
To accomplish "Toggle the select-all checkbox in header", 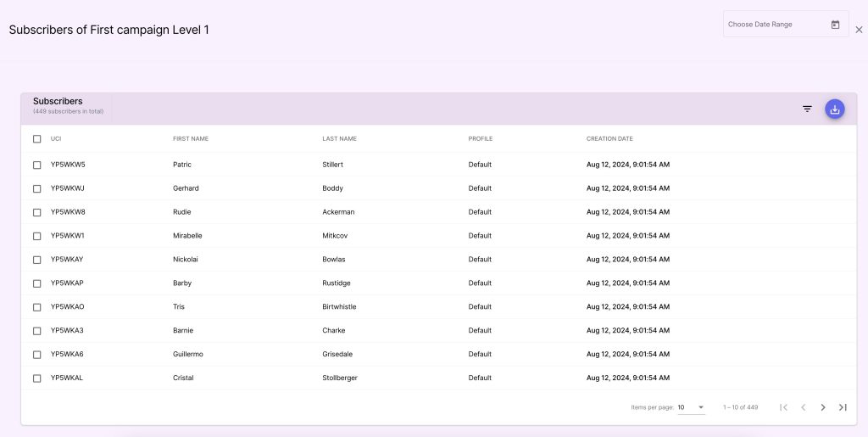I will tap(37, 139).
